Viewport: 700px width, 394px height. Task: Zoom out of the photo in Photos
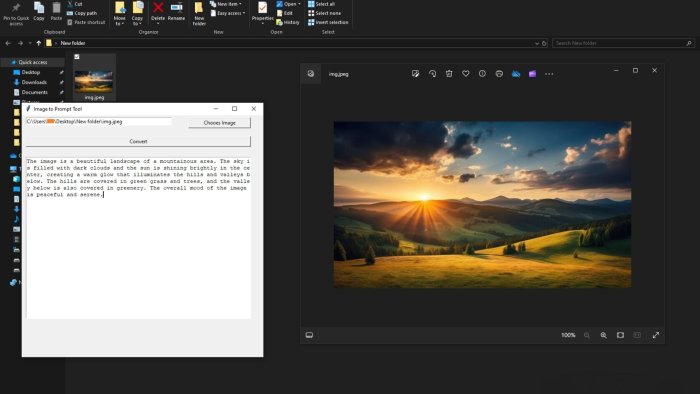coord(587,335)
